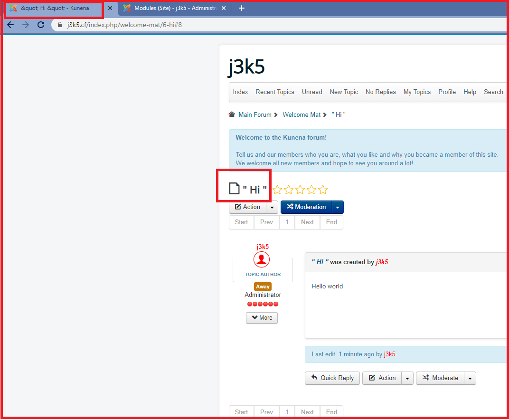Go to Welcome Mat breadcrumb link
The height and width of the screenshot is (420, 509).
[302, 115]
